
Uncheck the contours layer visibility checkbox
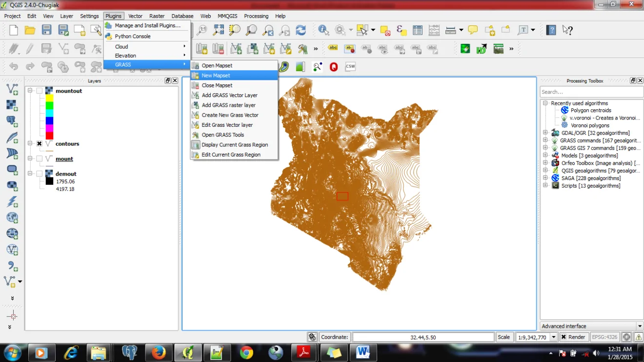click(39, 143)
